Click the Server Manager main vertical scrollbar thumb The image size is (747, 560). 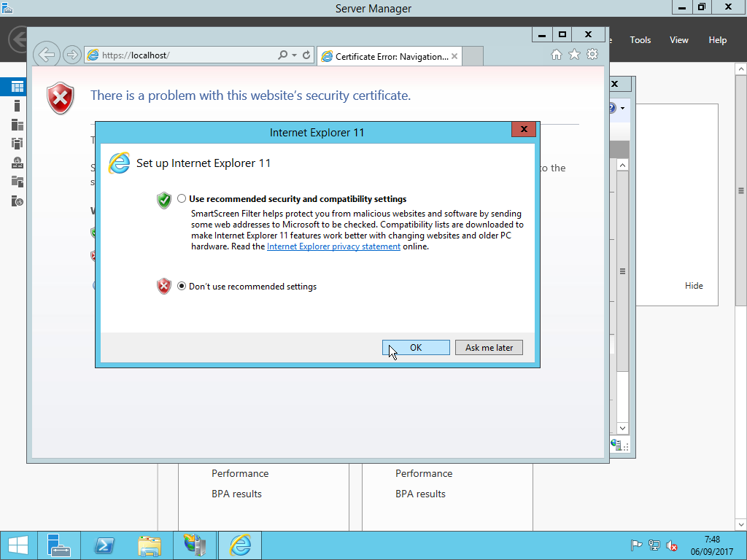tap(741, 190)
